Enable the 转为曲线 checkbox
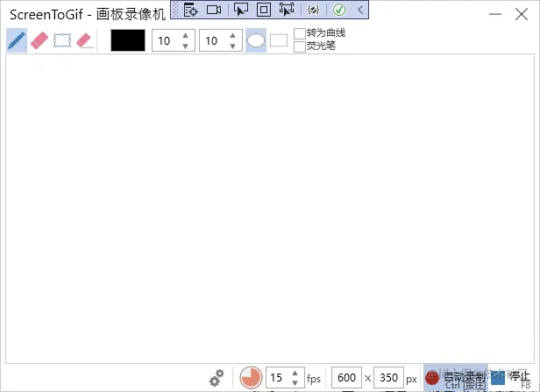 tap(300, 33)
